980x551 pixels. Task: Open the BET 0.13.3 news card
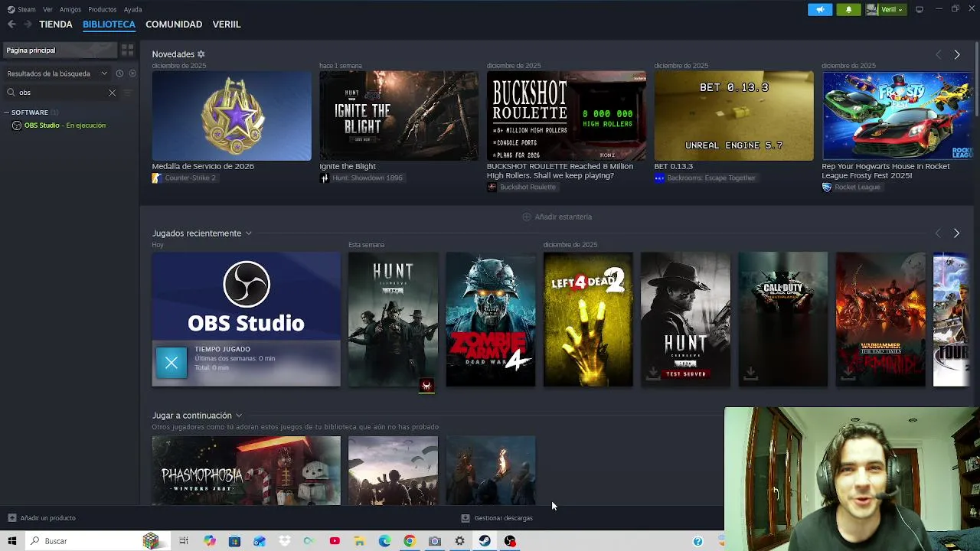(x=733, y=116)
